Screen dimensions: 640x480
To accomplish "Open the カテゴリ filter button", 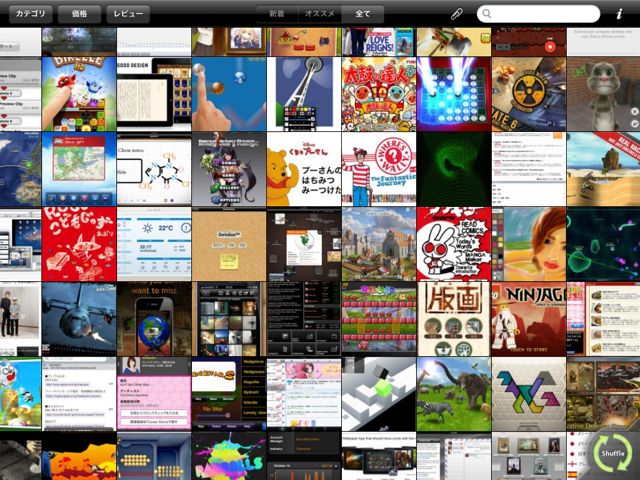I will [31, 14].
